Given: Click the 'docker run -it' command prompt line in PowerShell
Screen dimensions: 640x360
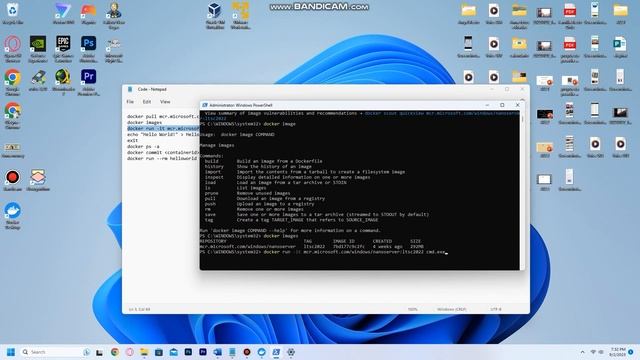Looking at the screenshot, I should (x=324, y=252).
